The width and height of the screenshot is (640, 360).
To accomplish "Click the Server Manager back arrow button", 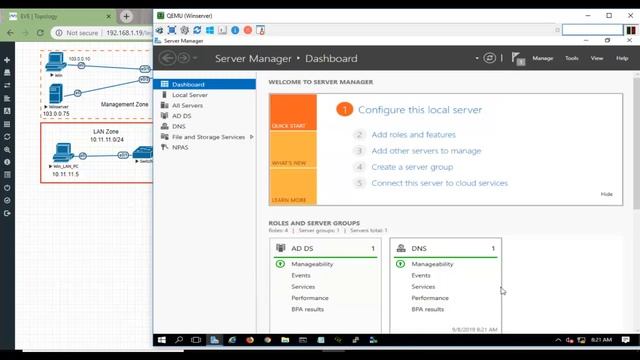I will [167, 58].
